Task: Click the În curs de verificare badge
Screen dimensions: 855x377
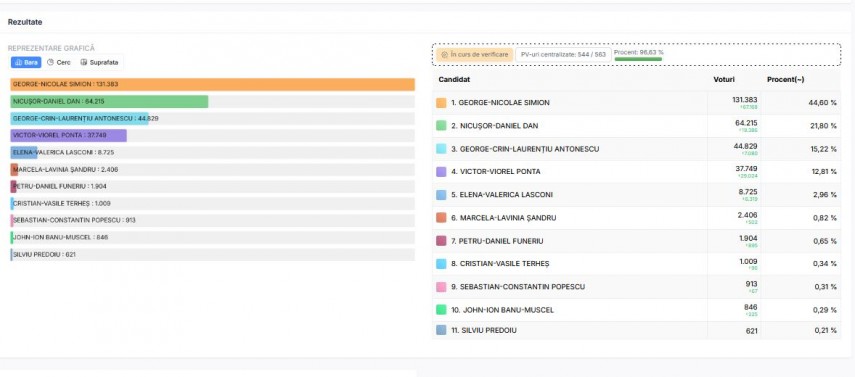Action: click(474, 55)
